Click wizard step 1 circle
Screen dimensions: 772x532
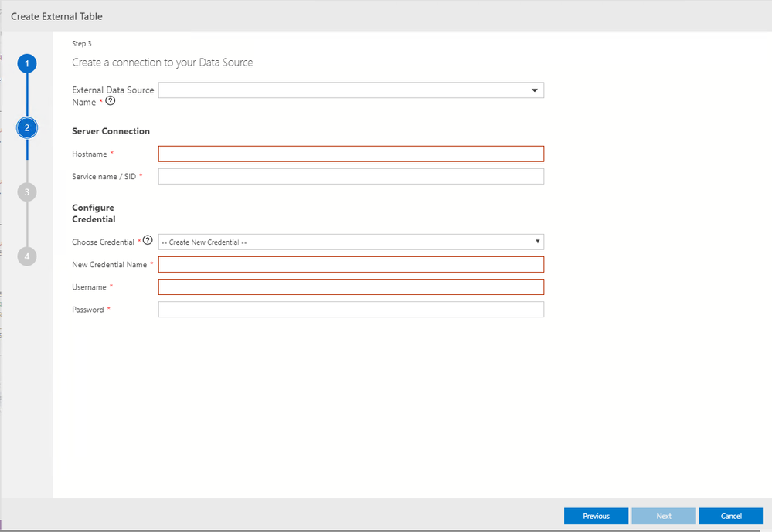27,63
